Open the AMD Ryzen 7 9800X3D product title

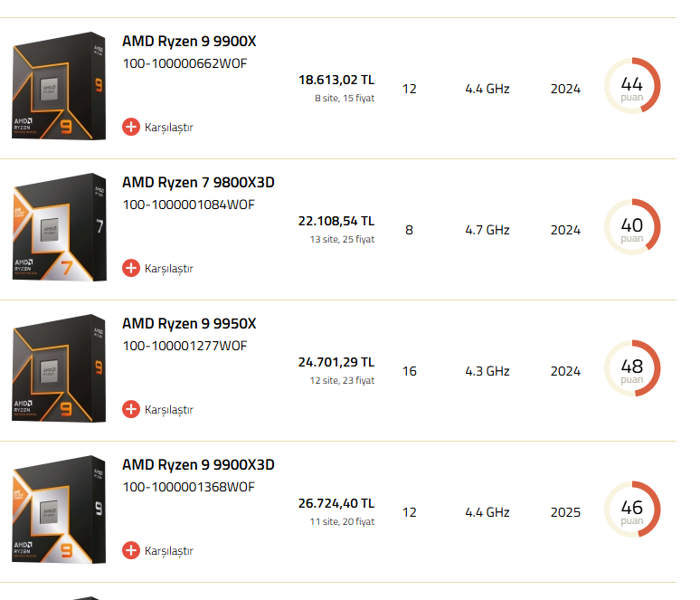tap(198, 182)
